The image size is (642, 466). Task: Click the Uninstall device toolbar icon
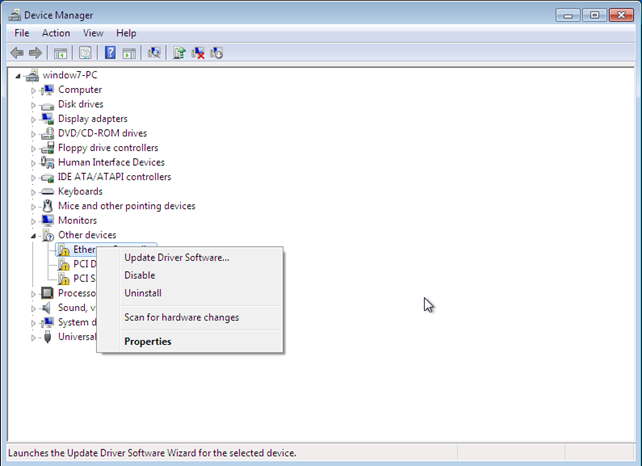tap(198, 53)
